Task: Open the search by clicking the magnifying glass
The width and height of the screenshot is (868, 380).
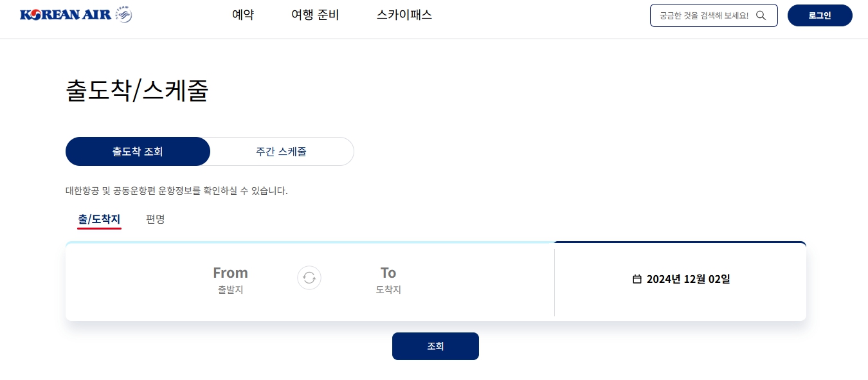Action: [761, 15]
